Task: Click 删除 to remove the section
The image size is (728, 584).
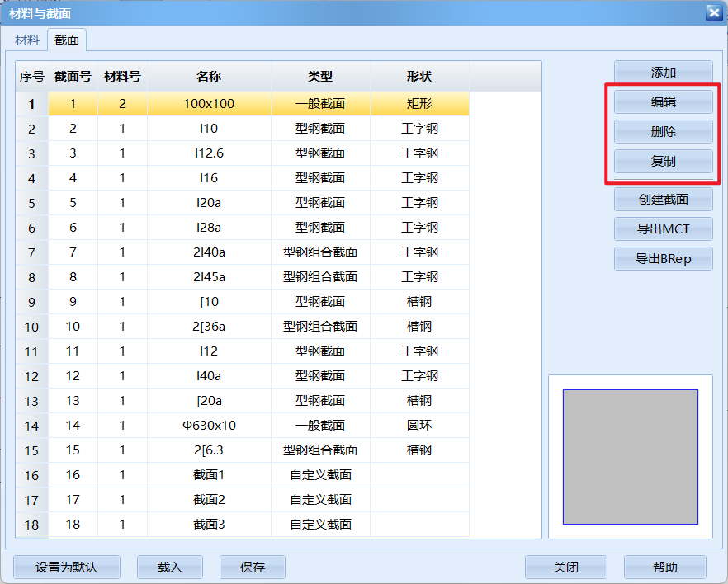Action: 663,131
